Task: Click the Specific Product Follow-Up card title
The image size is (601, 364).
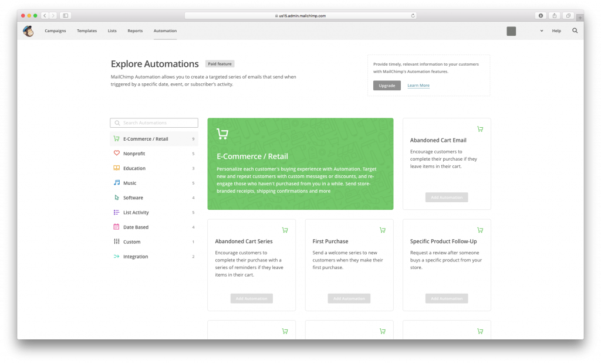Action: tap(444, 241)
